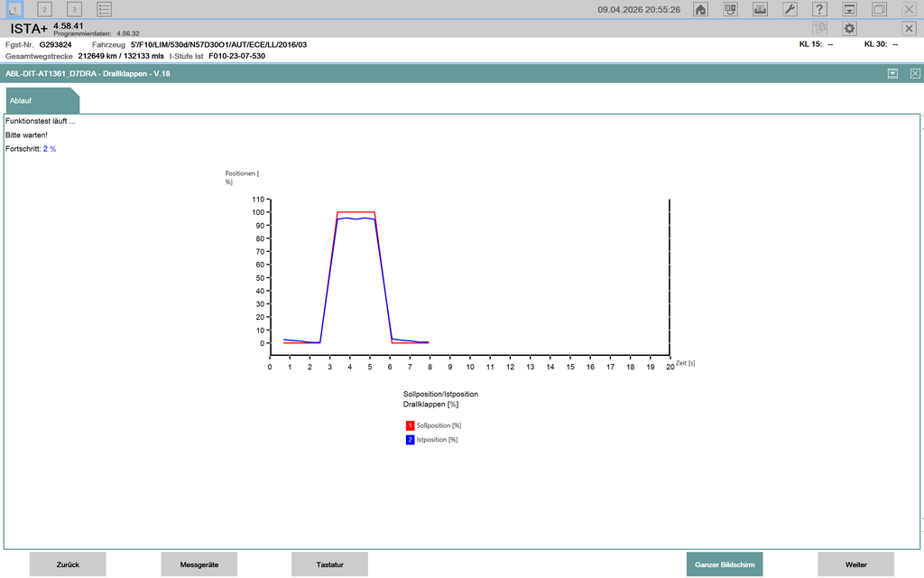Click the grayed-out document copy icon

[x=819, y=28]
